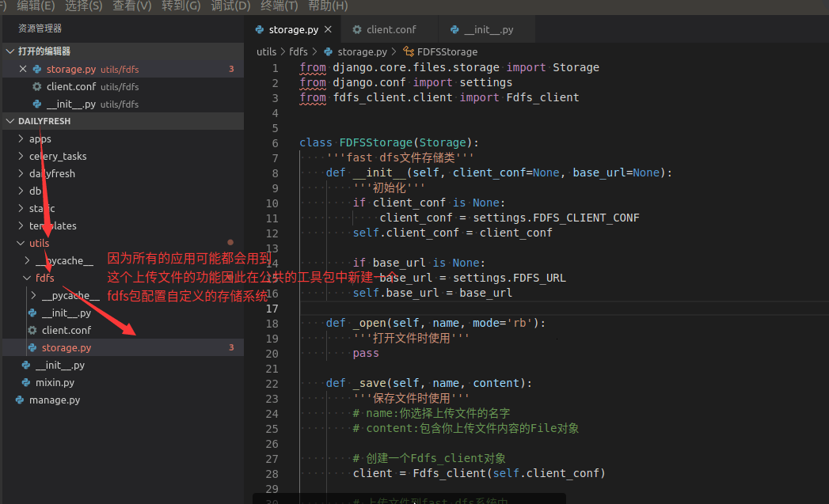Place cursor on 'class FDFSStorage(Storage):' line
829x504 pixels.
[x=389, y=142]
